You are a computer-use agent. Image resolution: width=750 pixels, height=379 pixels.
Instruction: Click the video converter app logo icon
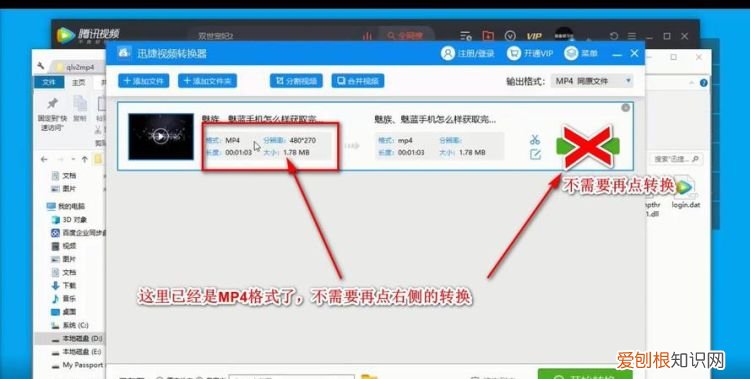point(123,53)
